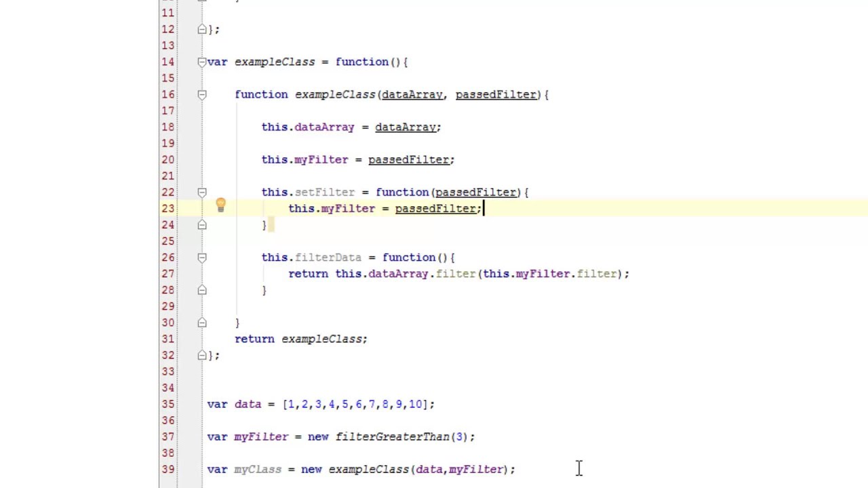
Task: Collapse the setFilter function fold on line 22
Action: tap(202, 192)
